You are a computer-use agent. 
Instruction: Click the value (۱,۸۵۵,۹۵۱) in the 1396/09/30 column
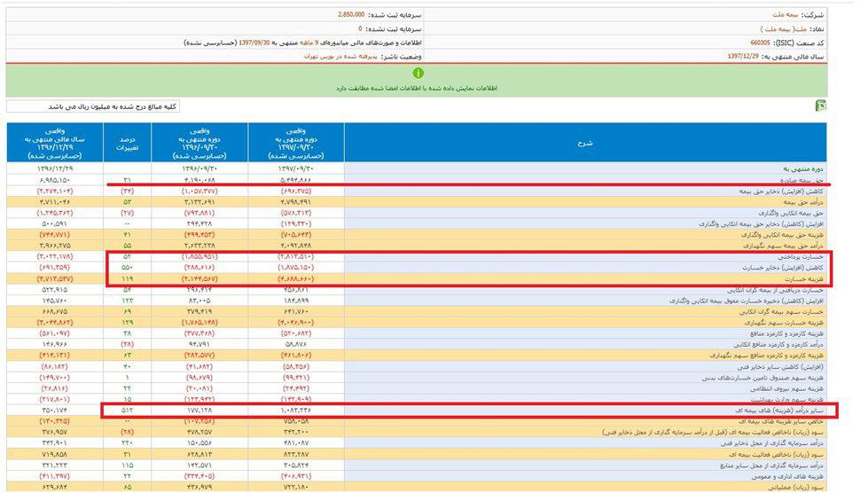[199, 257]
